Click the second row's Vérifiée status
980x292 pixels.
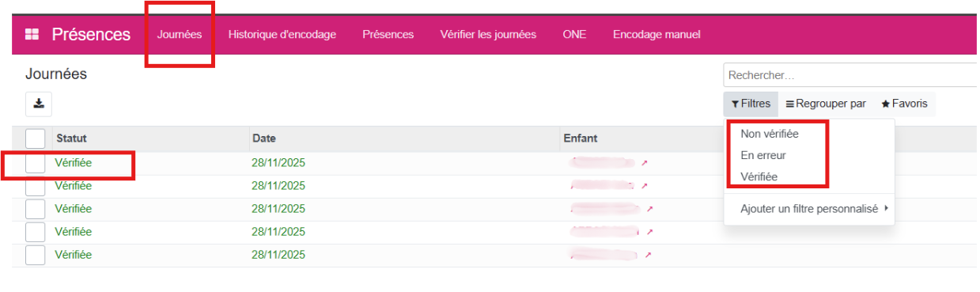point(74,186)
